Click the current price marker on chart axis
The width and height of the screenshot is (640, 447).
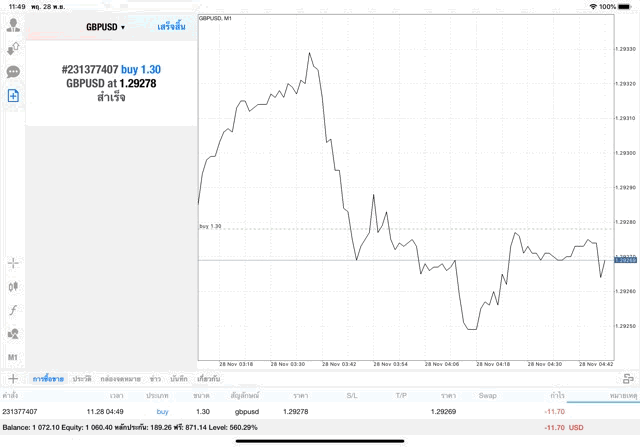pos(624,260)
